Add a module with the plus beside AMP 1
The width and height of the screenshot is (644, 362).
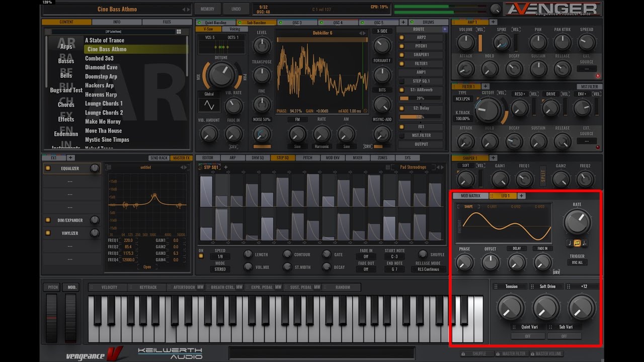493,22
